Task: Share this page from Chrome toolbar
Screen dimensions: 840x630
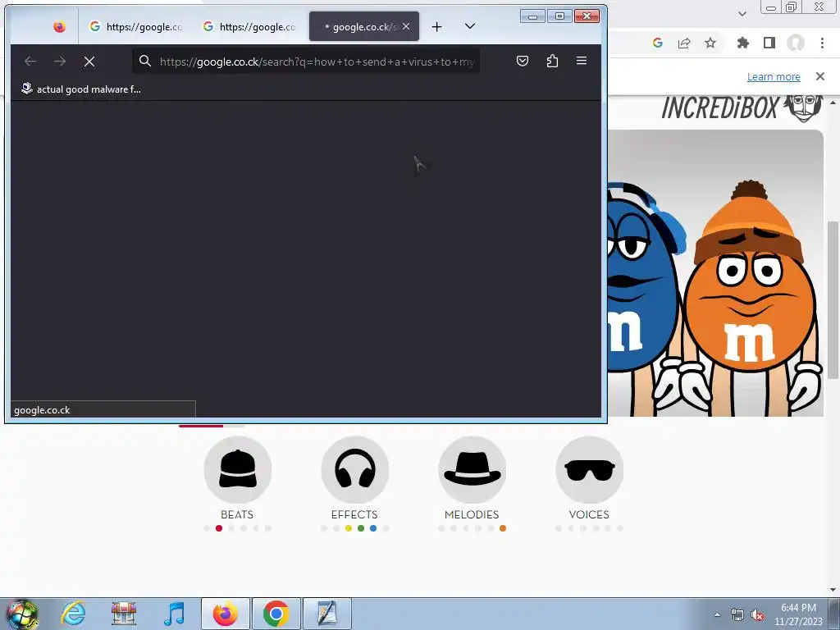Action: pyautogui.click(x=684, y=43)
